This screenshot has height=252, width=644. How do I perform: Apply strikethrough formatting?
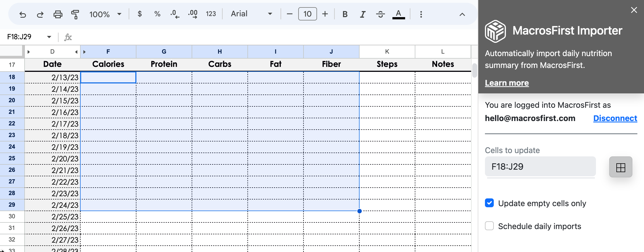[x=380, y=14]
